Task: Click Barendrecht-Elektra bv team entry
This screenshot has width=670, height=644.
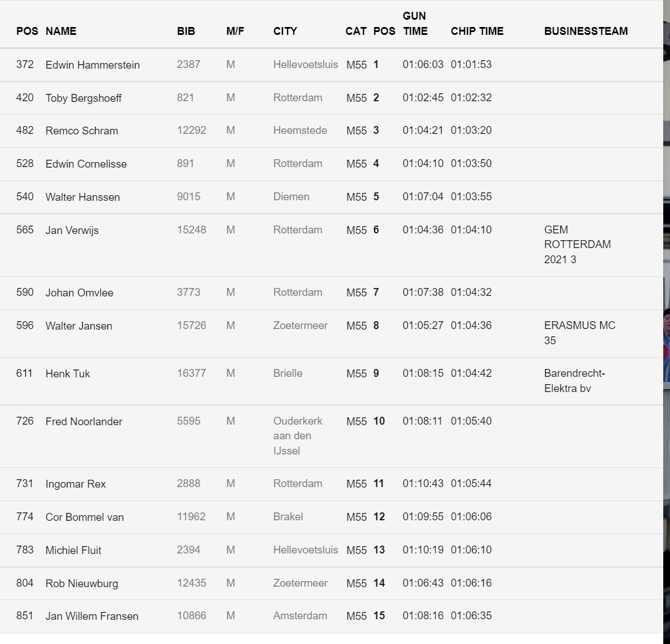Action: [574, 381]
